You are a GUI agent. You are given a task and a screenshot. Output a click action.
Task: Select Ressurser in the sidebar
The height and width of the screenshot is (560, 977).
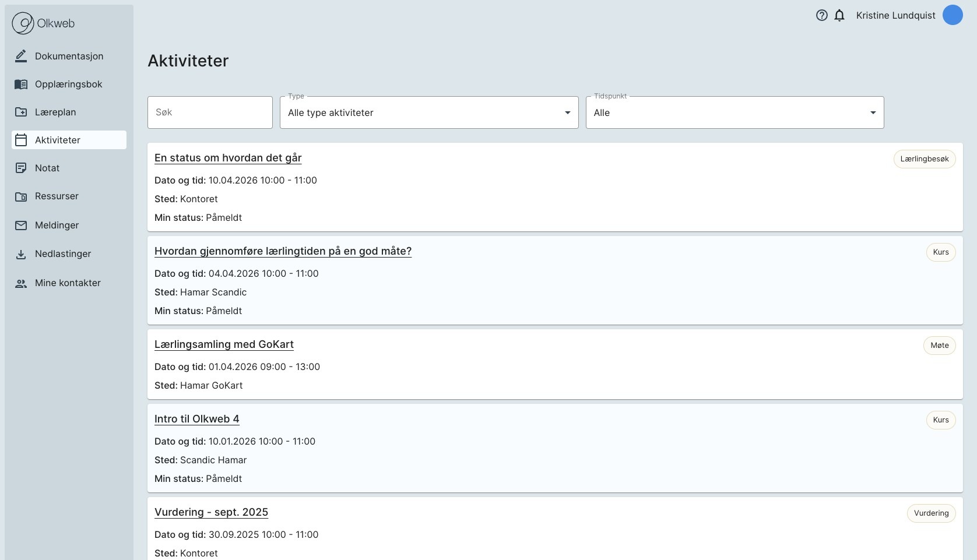[x=57, y=196]
